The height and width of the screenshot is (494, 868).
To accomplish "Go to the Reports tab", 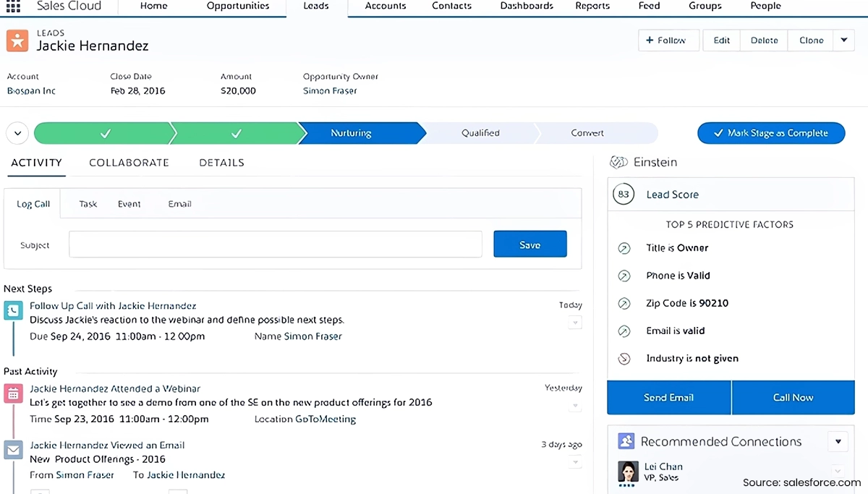I will click(x=592, y=6).
